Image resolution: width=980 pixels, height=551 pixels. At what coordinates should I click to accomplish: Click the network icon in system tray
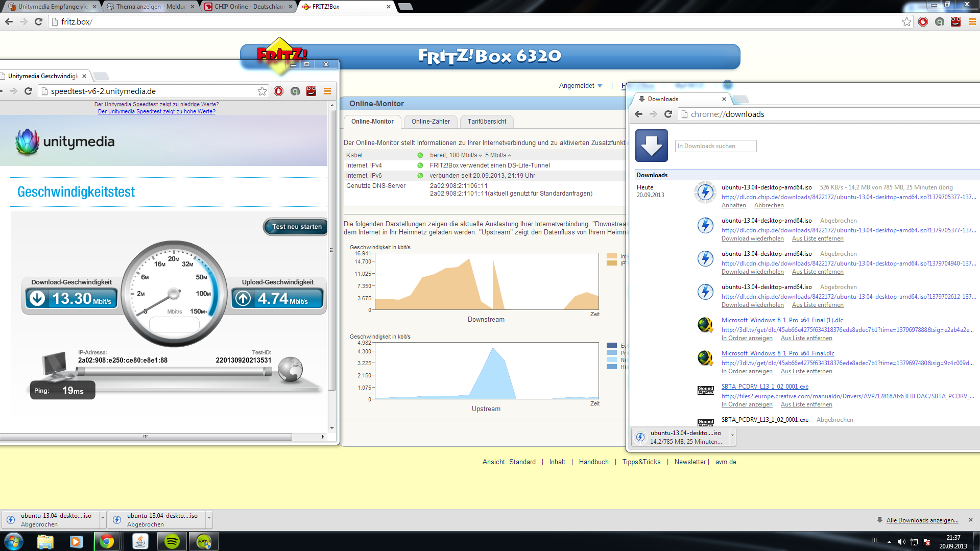(x=914, y=542)
